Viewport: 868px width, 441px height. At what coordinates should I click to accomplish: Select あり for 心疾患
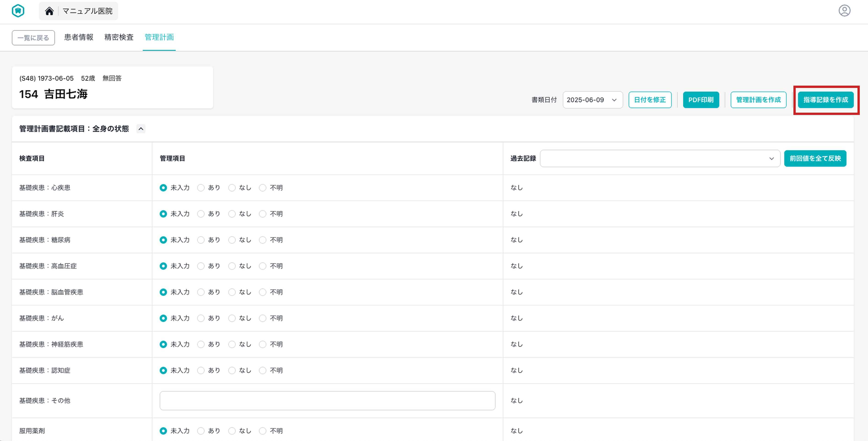(x=201, y=188)
